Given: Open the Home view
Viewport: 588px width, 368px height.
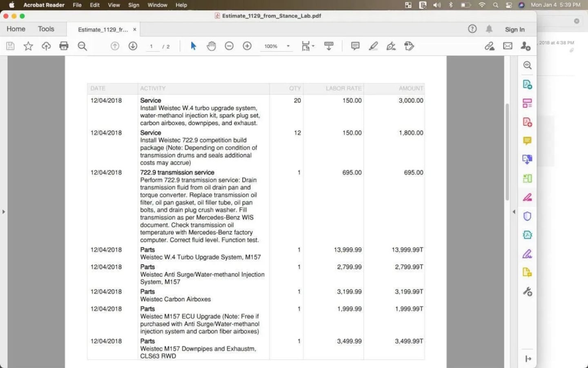Looking at the screenshot, I should [x=16, y=29].
